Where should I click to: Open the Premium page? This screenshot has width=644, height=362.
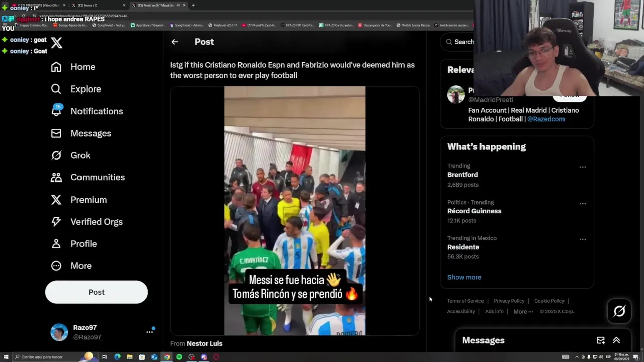79,200
